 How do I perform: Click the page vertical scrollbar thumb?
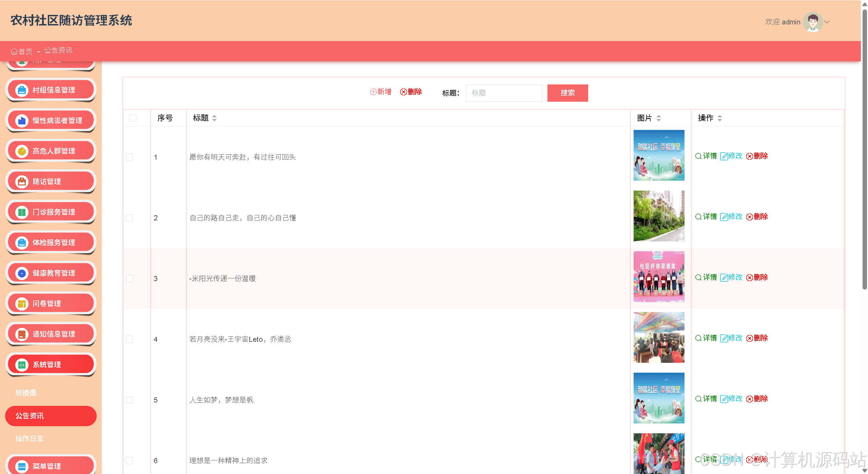[865, 149]
